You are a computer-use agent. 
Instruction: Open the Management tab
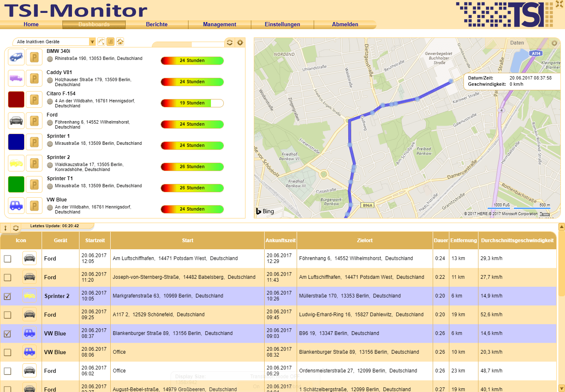[x=220, y=25]
